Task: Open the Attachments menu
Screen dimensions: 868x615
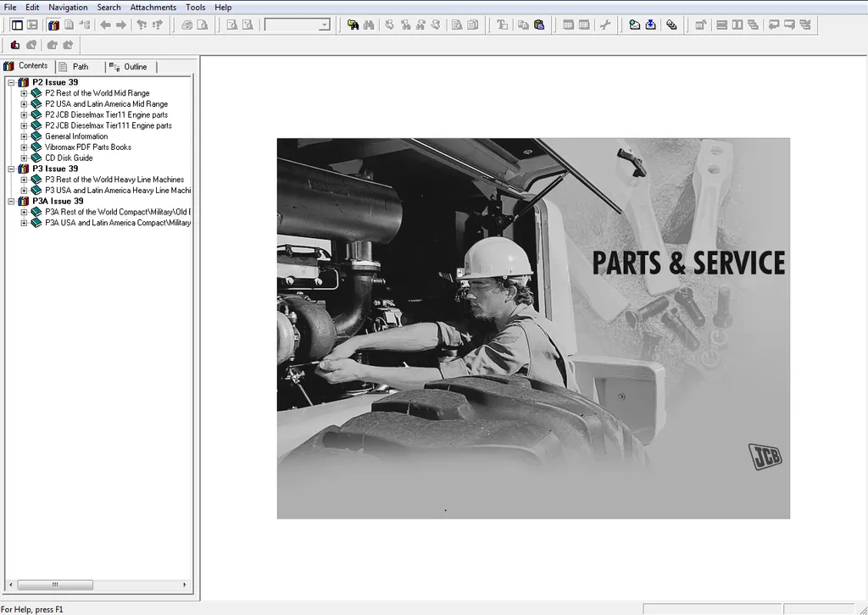Action: tap(153, 7)
